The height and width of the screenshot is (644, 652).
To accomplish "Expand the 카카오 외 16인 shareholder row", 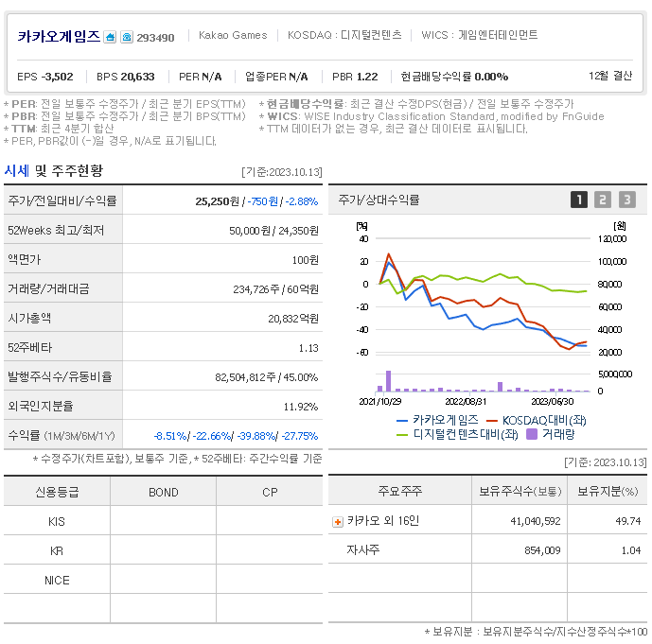I will coord(338,521).
